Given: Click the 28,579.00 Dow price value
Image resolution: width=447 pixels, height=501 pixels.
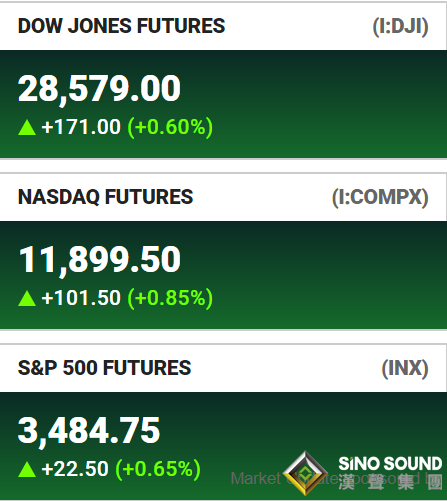Looking at the screenshot, I should 99,89.
